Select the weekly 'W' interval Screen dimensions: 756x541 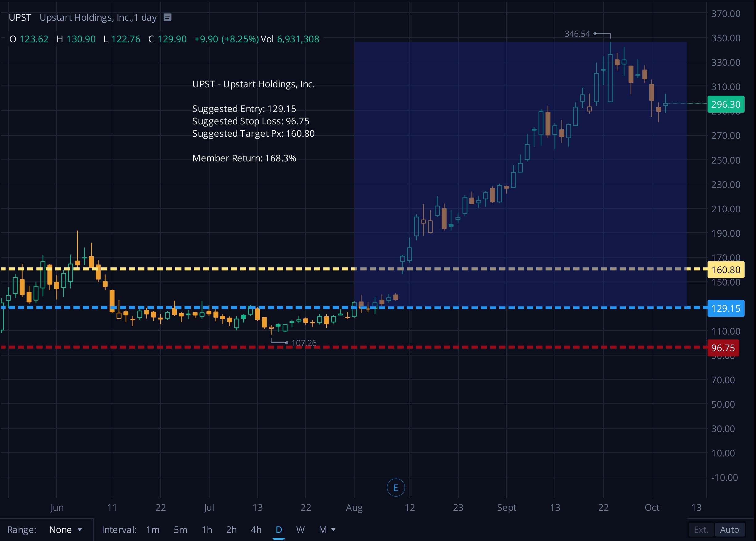301,530
